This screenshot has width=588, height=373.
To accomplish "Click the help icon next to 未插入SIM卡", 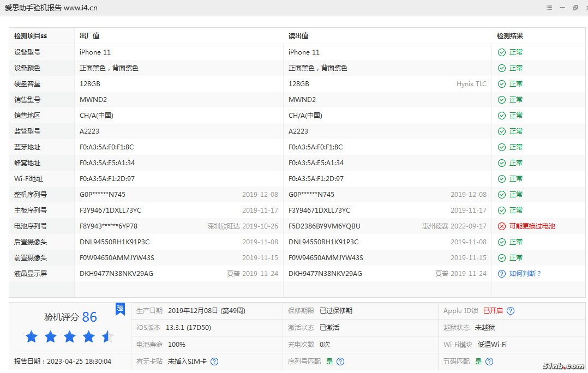I will (214, 362).
